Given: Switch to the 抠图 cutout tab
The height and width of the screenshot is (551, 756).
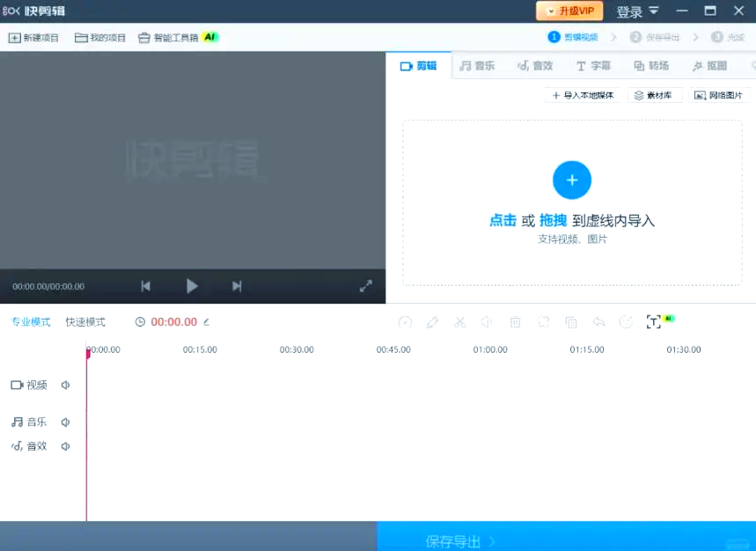Looking at the screenshot, I should tap(709, 66).
